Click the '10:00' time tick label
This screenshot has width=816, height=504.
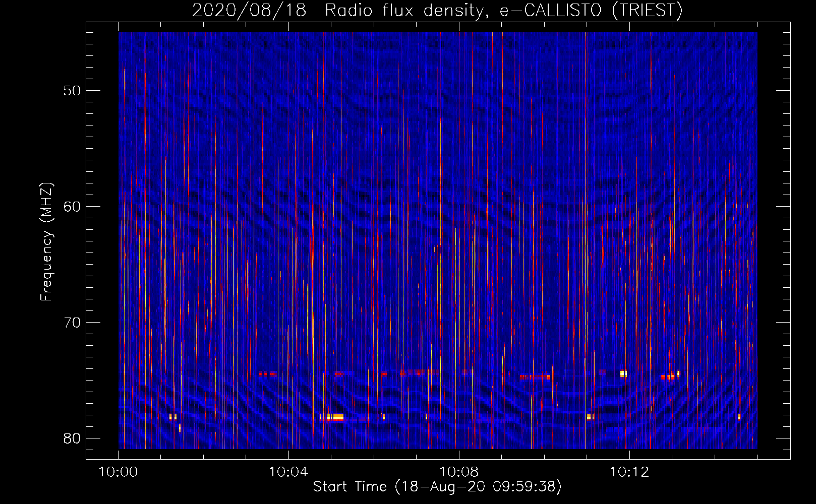pos(119,472)
